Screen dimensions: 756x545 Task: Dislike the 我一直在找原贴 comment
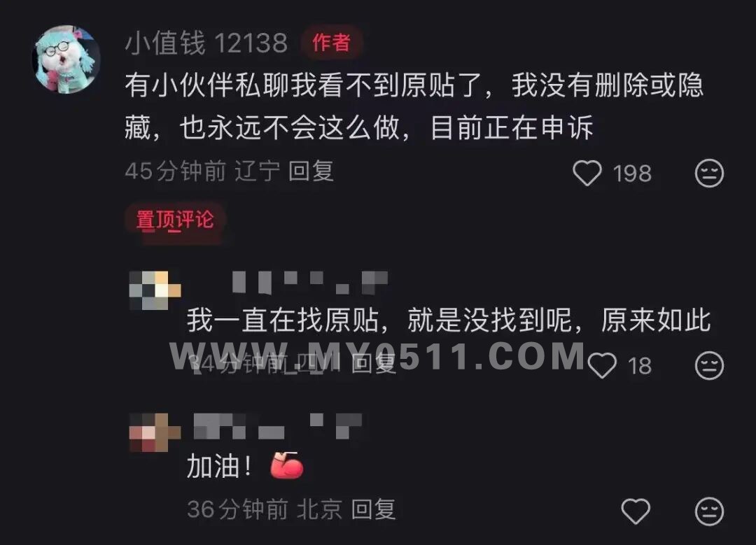point(709,366)
